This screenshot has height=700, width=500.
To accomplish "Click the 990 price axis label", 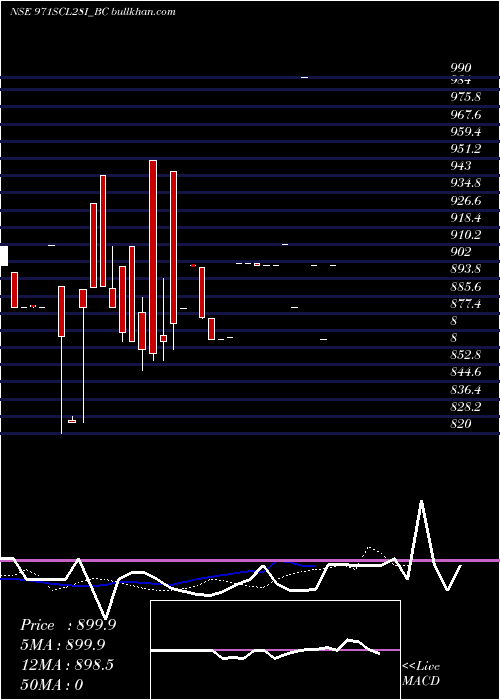I will click(461, 68).
